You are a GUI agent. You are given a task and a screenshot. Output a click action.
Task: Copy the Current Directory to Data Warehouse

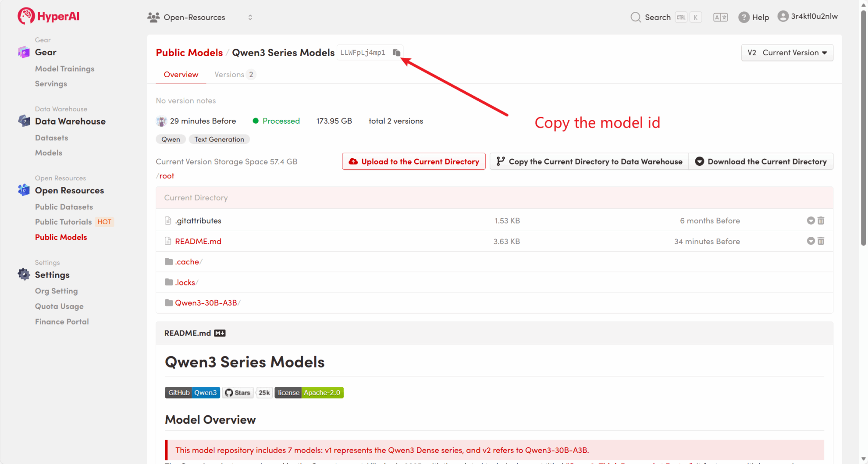coord(589,161)
